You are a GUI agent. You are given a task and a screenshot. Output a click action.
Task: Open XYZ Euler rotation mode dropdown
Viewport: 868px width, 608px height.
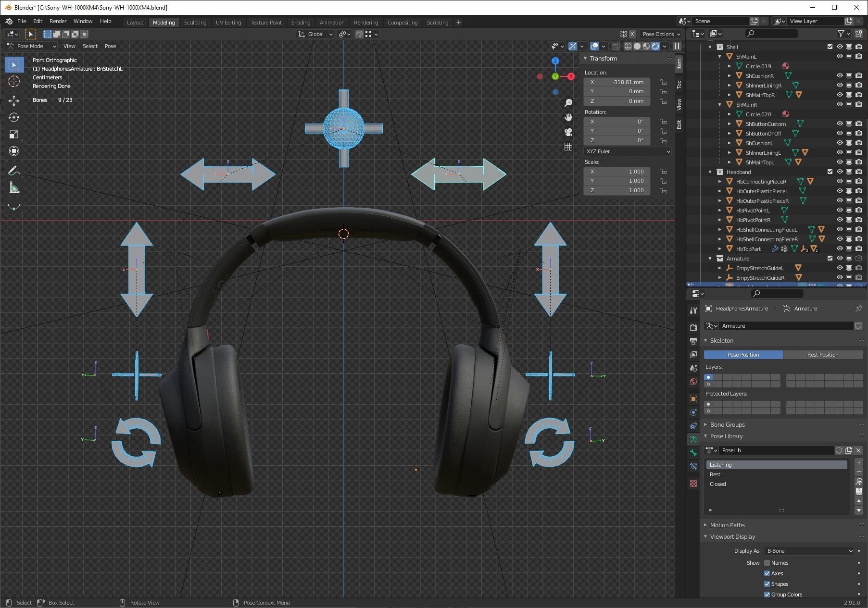[628, 151]
